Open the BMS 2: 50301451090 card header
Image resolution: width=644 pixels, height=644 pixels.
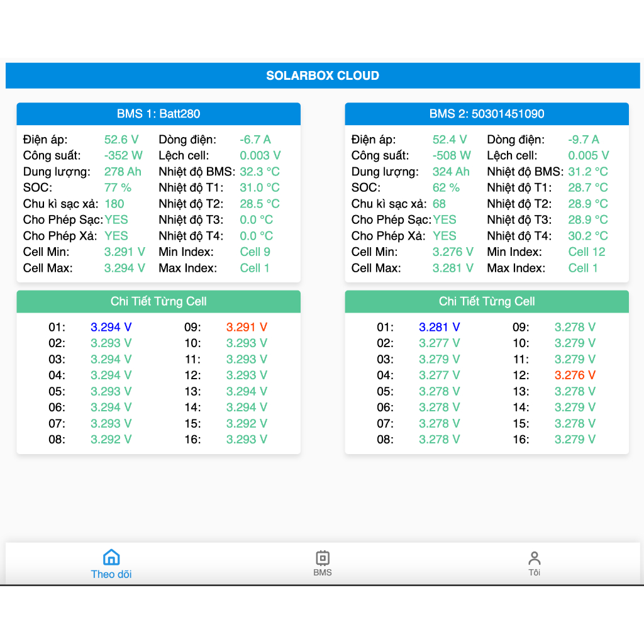[487, 114]
